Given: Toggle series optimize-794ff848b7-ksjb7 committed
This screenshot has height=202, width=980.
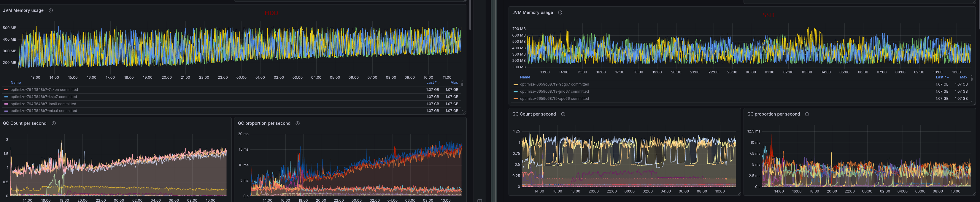Looking at the screenshot, I should click(x=44, y=97).
